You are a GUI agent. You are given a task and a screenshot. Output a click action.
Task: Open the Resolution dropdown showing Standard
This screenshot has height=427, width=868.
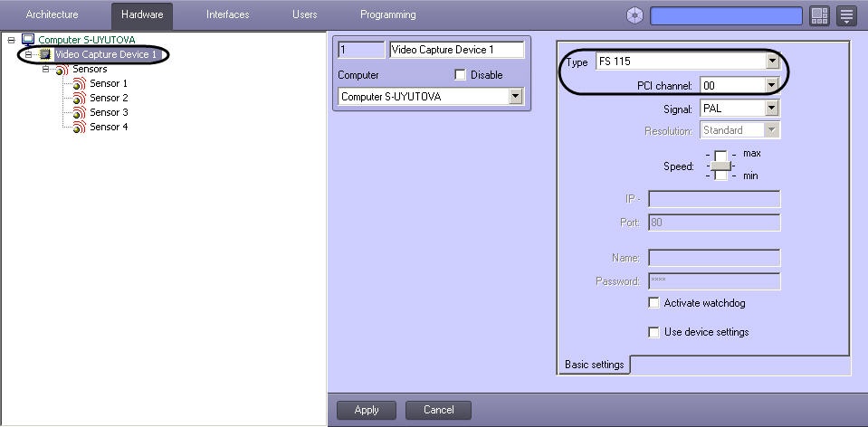(773, 130)
